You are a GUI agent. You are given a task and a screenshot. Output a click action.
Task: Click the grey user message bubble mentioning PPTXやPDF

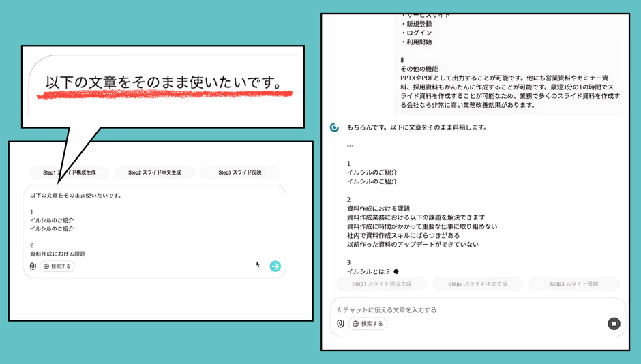(x=509, y=87)
